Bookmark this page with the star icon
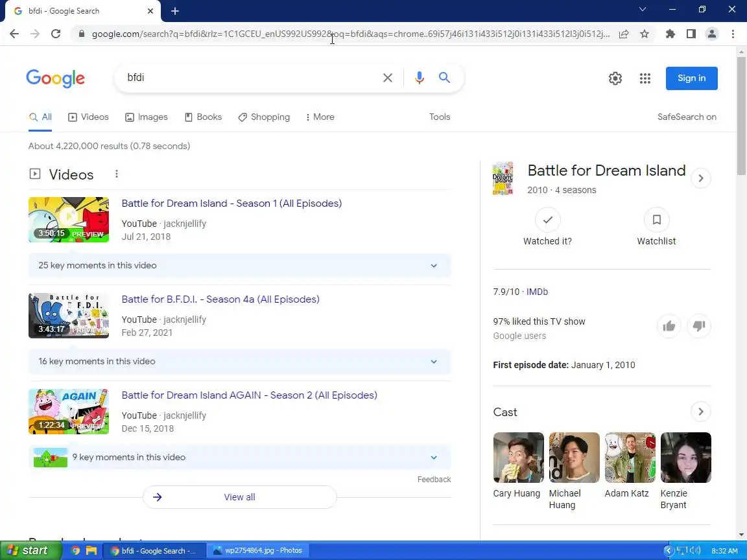This screenshot has height=560, width=747. pos(645,34)
